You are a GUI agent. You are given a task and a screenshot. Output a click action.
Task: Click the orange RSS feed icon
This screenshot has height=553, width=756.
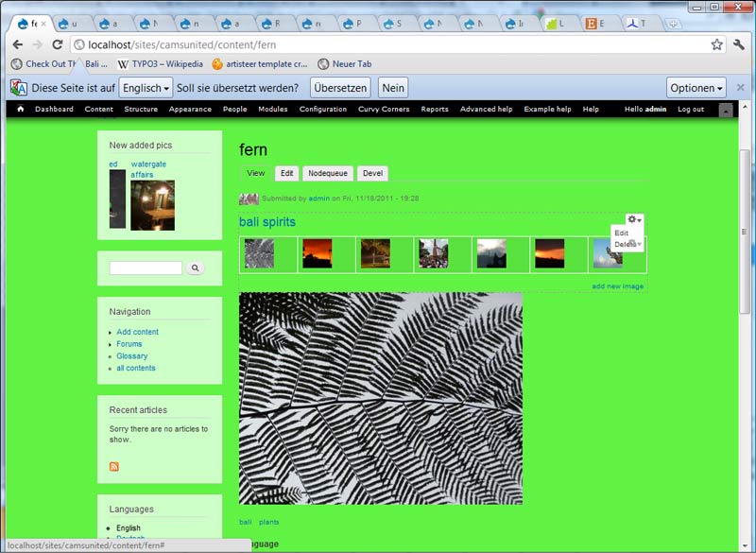[x=114, y=467]
